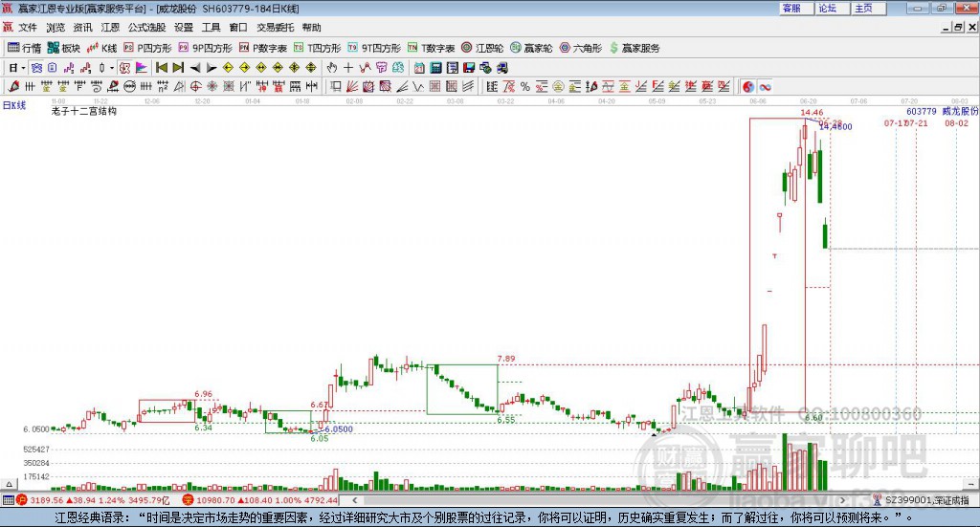The width and height of the screenshot is (980, 527).
Task: Open 赢家服务 service
Action: [x=635, y=48]
